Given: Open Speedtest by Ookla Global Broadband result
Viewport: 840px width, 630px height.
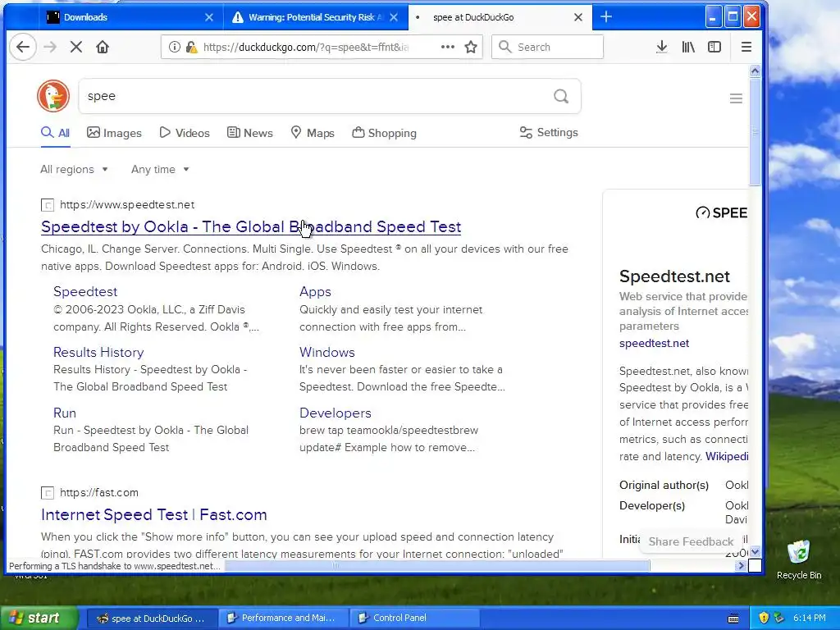Looking at the screenshot, I should 251,226.
